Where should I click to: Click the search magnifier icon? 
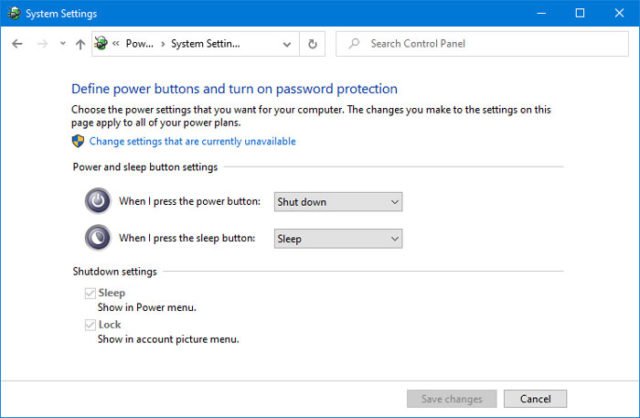point(354,44)
